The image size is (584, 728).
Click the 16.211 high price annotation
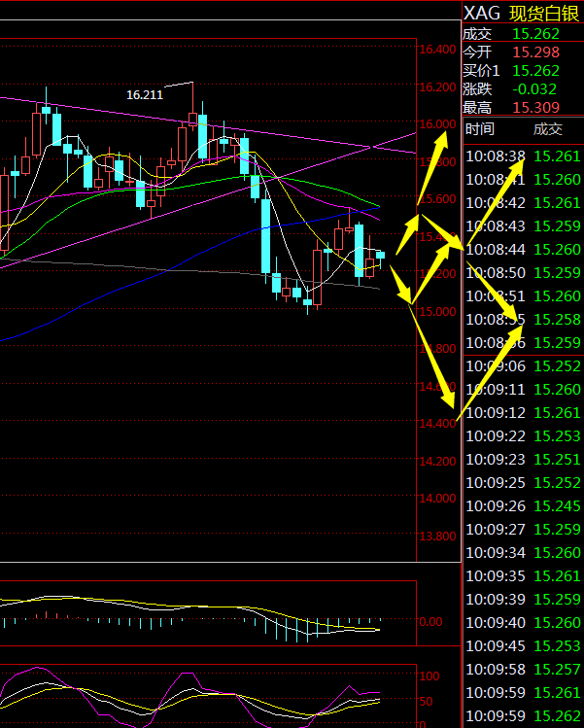point(145,94)
